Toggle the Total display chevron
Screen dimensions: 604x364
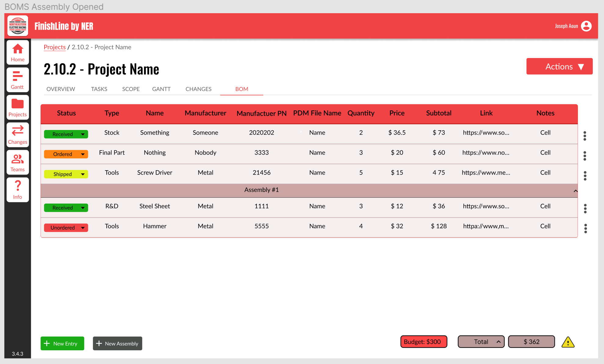coord(499,342)
